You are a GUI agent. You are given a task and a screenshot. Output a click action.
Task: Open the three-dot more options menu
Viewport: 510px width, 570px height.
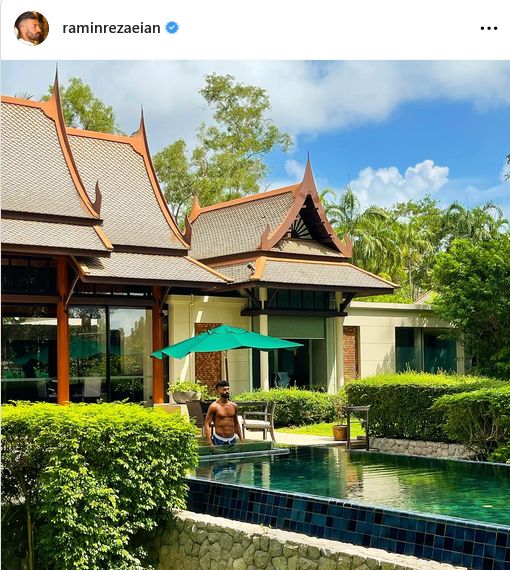click(x=489, y=28)
